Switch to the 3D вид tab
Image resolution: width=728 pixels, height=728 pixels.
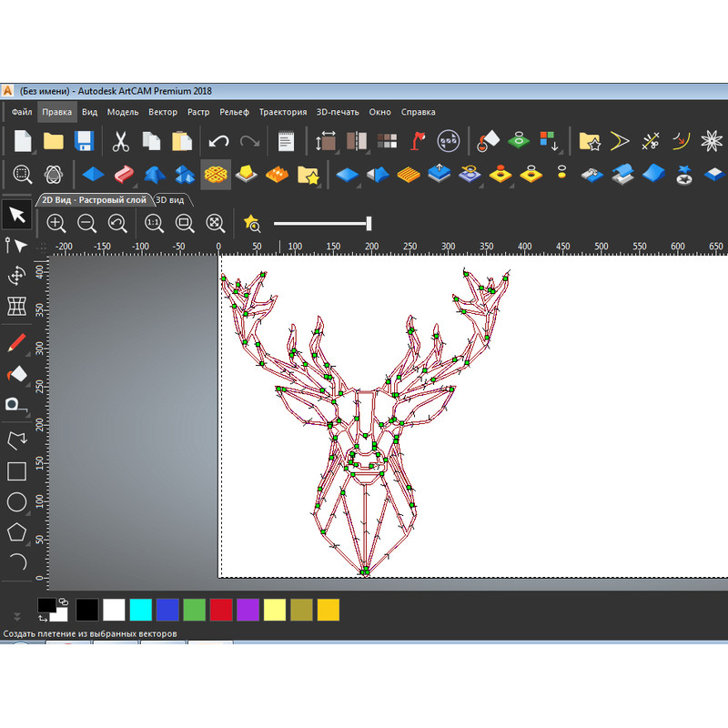(x=170, y=199)
